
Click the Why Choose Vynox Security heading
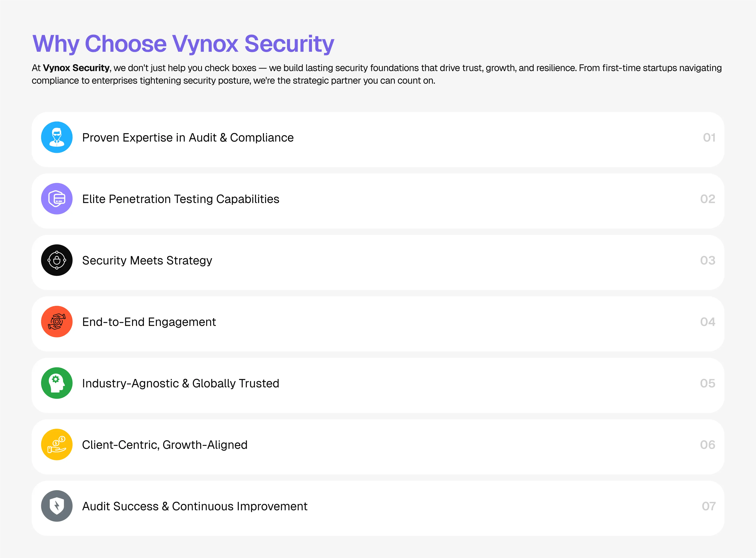point(183,44)
